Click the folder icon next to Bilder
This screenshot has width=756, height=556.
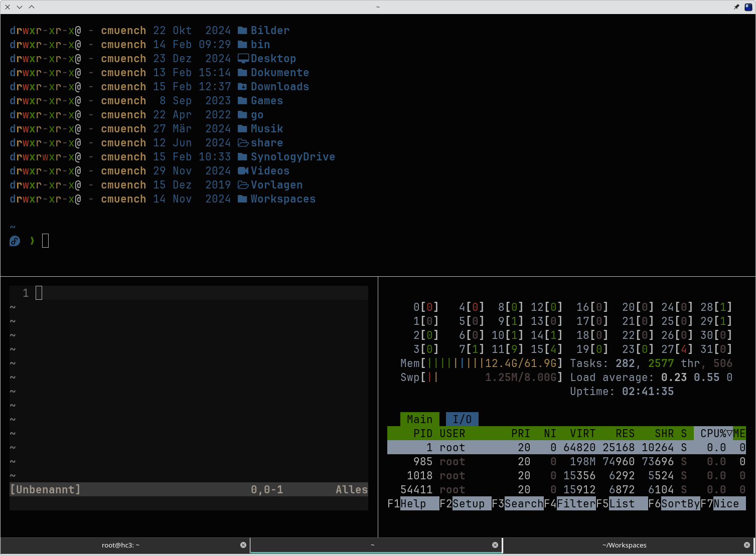(x=242, y=31)
